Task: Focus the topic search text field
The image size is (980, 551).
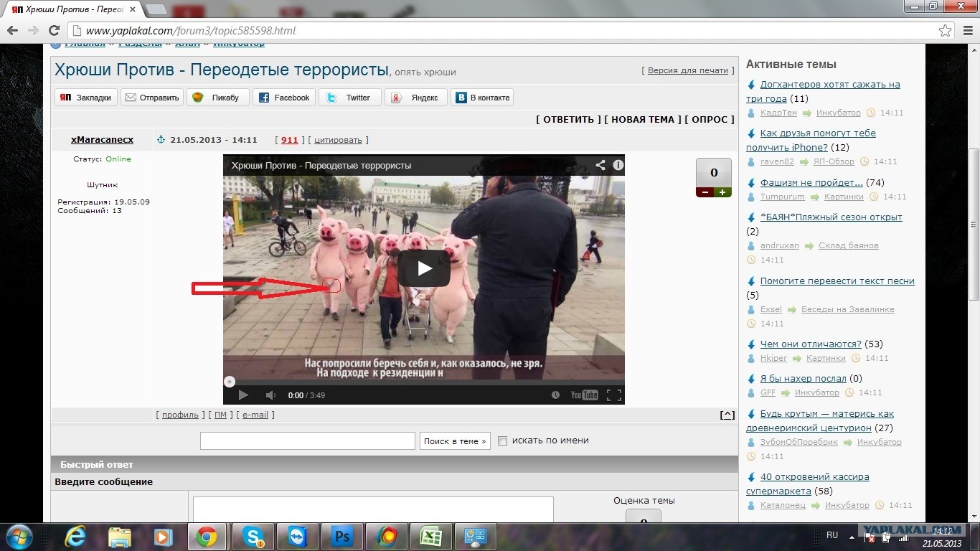Action: click(x=308, y=441)
